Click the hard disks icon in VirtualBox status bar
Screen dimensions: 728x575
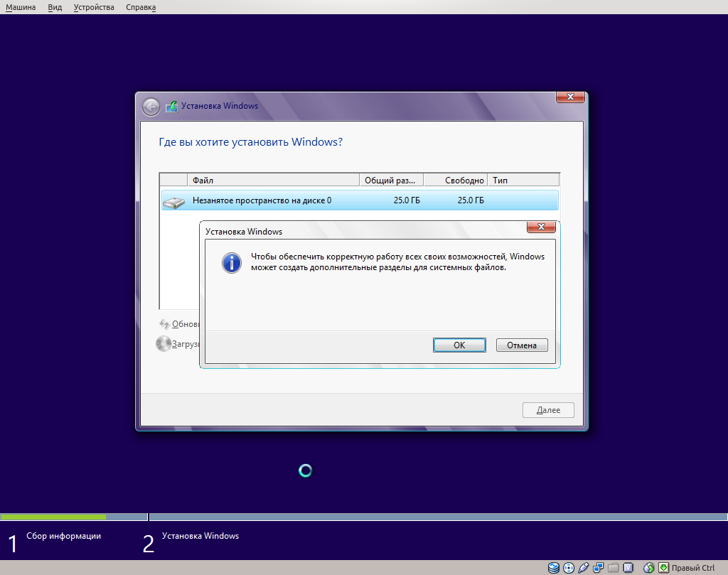pos(553,568)
